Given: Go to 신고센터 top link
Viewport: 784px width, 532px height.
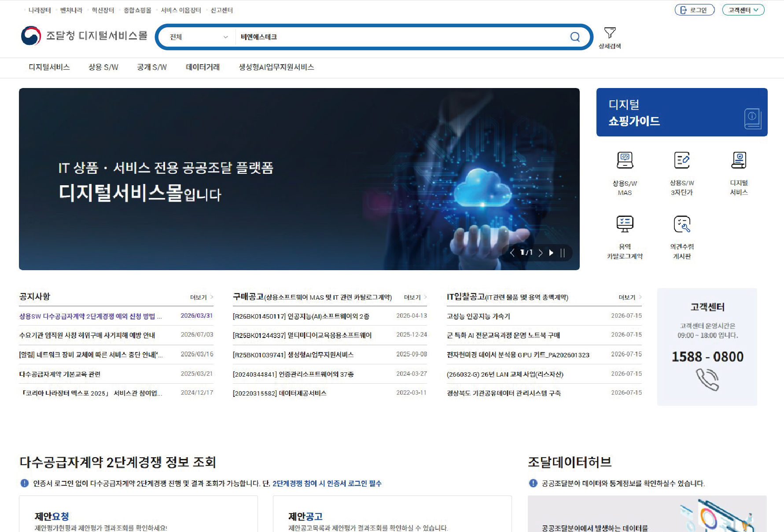Looking at the screenshot, I should pyautogui.click(x=222, y=10).
